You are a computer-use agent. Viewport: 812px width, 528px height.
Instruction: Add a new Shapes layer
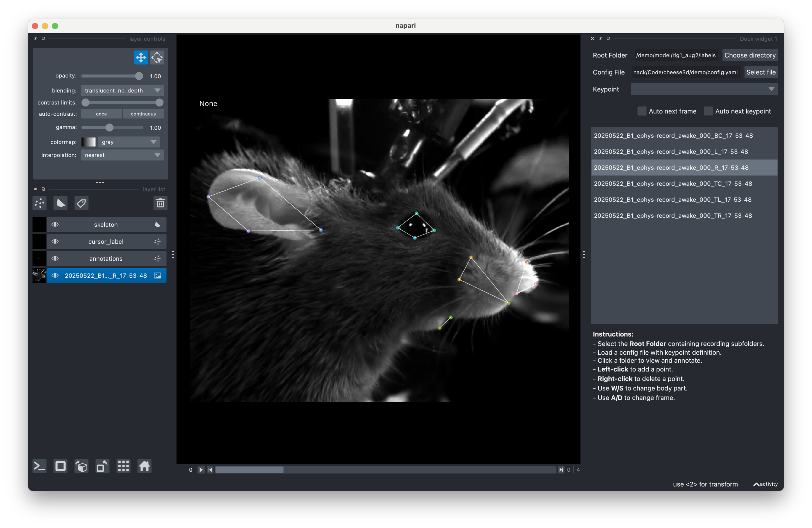coord(60,203)
